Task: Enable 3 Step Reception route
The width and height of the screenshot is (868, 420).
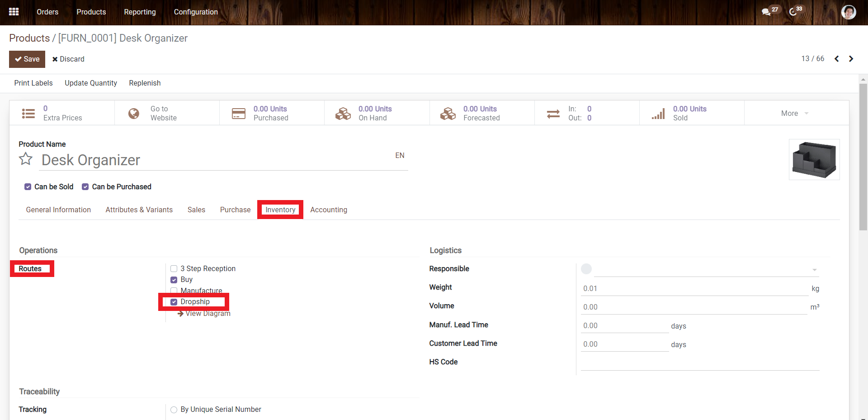Action: coord(174,269)
